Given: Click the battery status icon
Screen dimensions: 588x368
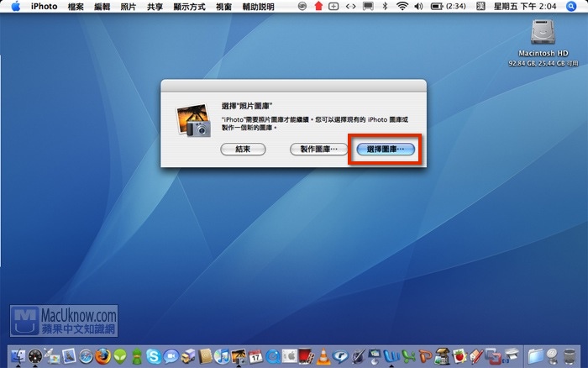Looking at the screenshot, I should 437,7.
